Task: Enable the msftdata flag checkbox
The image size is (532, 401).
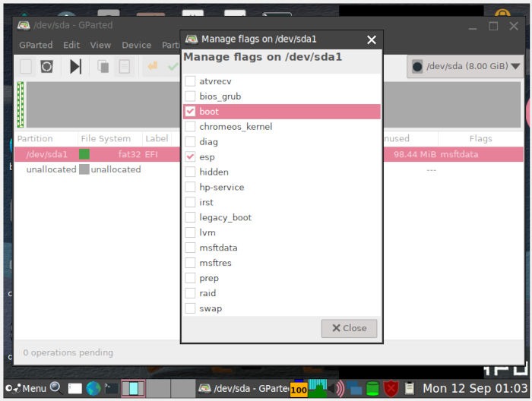Action: click(x=190, y=248)
